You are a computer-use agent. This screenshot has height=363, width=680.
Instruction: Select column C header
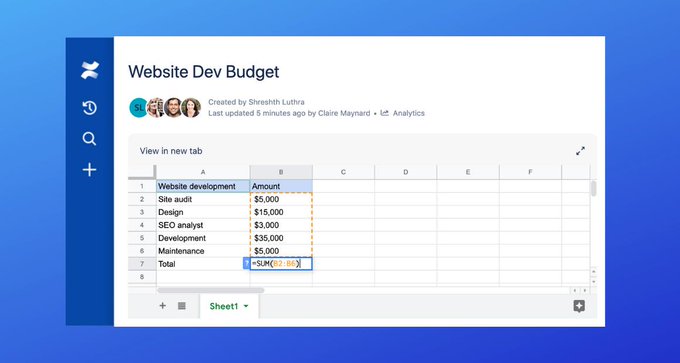tap(343, 172)
